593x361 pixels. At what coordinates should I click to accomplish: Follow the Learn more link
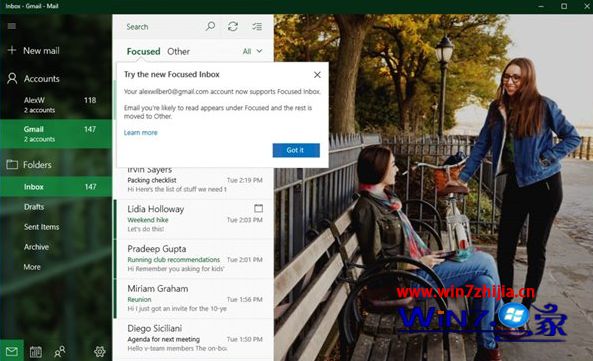[x=141, y=133]
